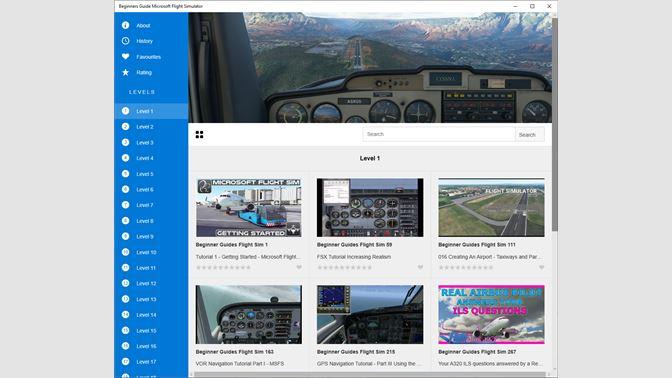Open the Level 13 menu item
Screen dimensions: 672x378
click(x=151, y=299)
